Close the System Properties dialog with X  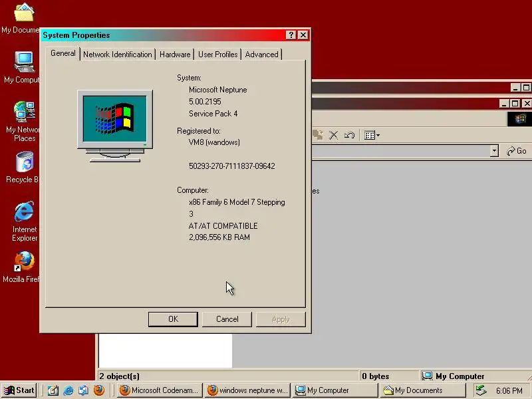pos(303,35)
